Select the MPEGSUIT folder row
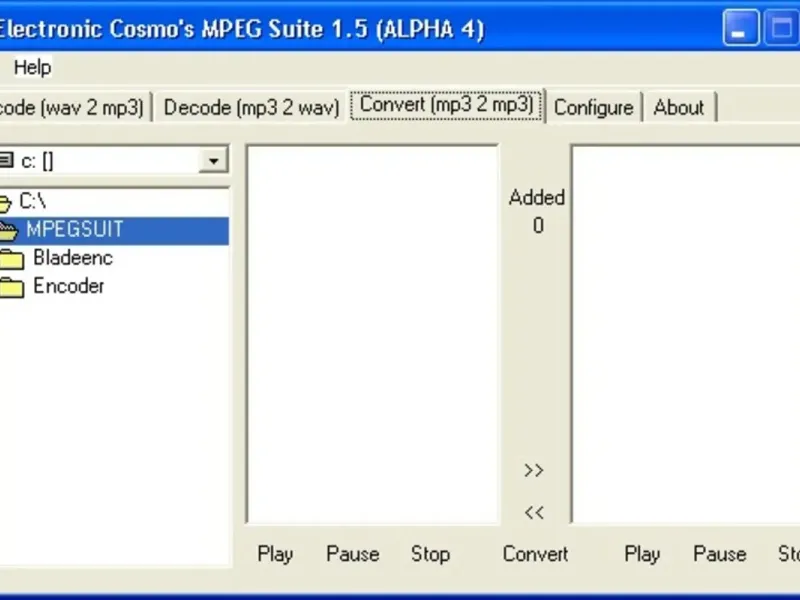800x600 pixels. pos(114,230)
